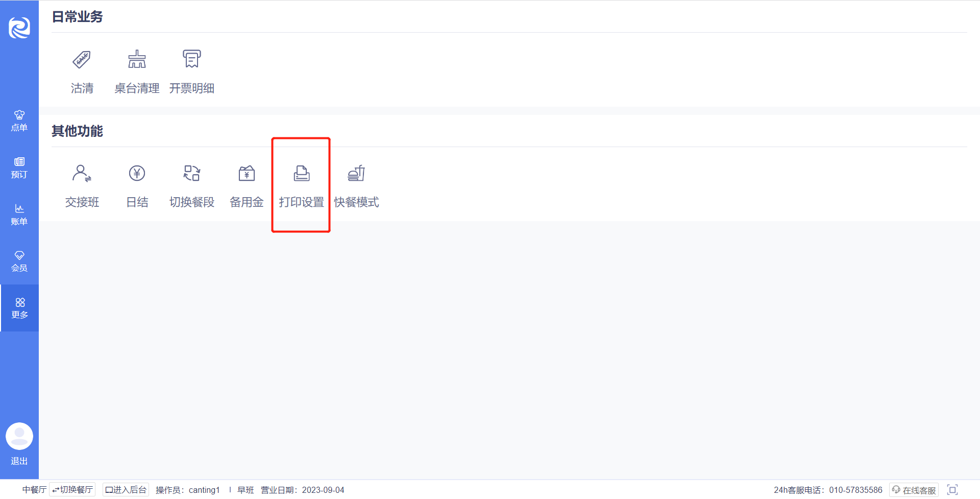Click the app logo at top-left

tap(19, 28)
